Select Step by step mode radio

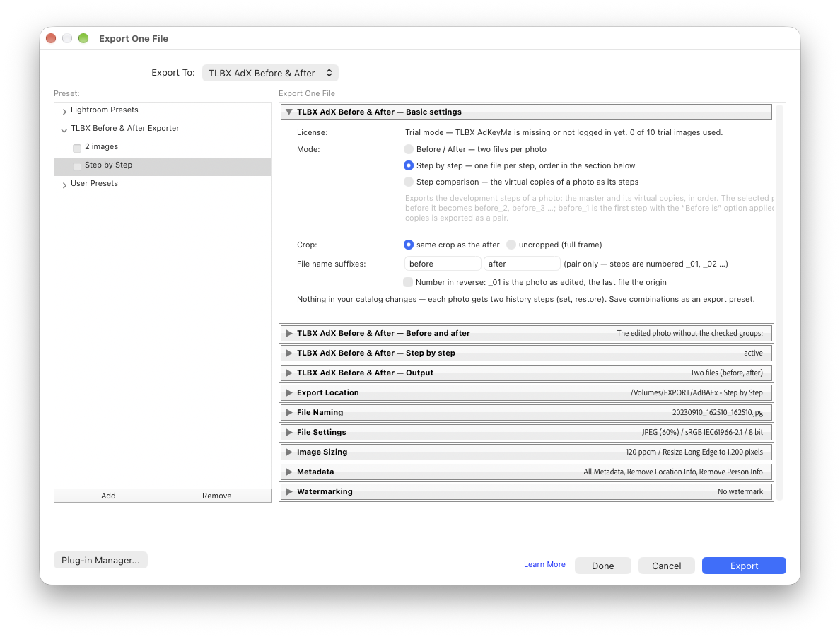409,165
